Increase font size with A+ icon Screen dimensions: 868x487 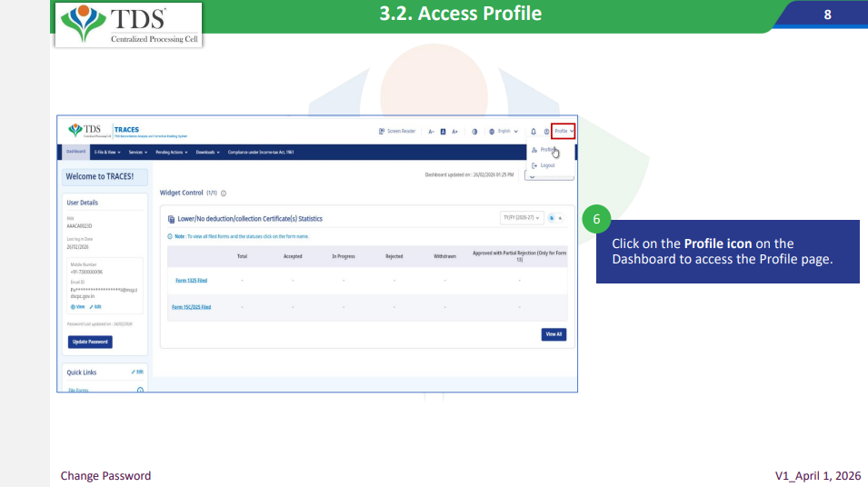pyautogui.click(x=454, y=131)
